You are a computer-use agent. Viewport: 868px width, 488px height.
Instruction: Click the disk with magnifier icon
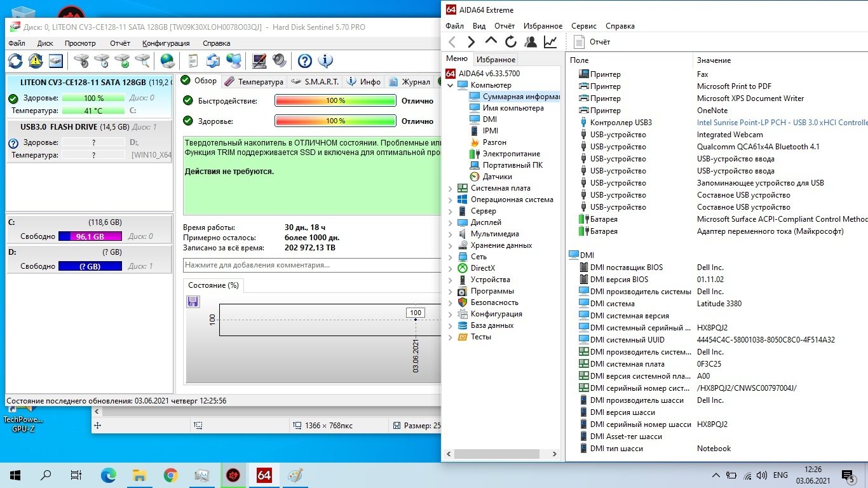[142, 60]
